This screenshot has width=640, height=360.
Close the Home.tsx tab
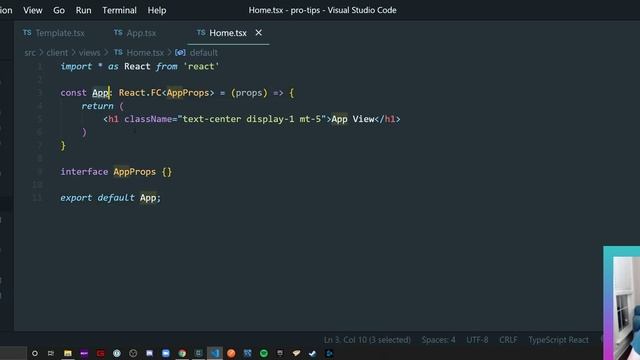pos(259,33)
